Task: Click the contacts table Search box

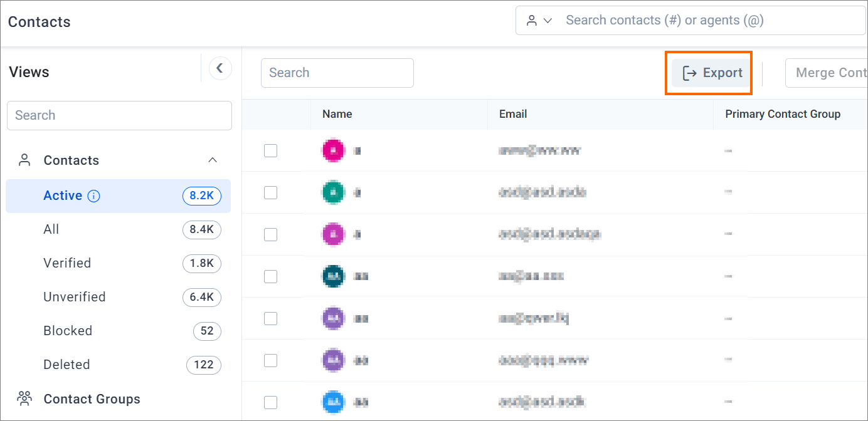Action: click(x=337, y=73)
